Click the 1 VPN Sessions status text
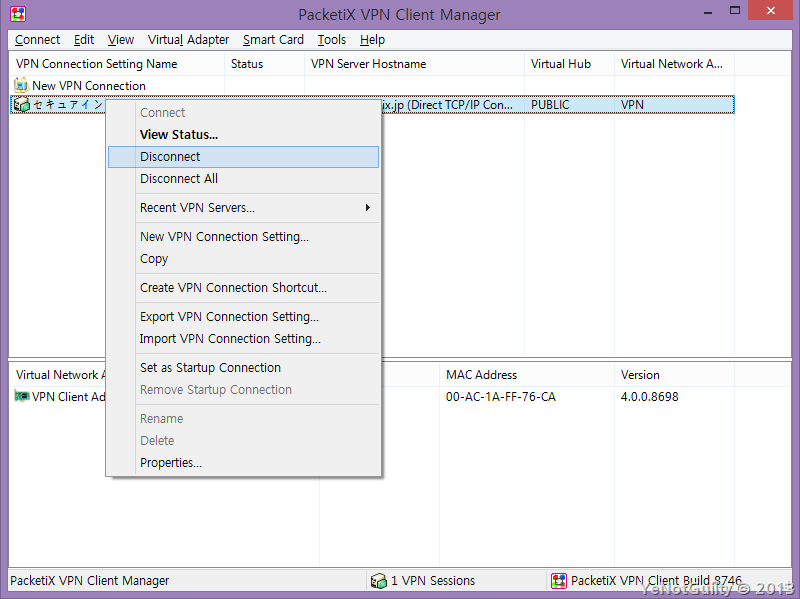 pos(433,581)
